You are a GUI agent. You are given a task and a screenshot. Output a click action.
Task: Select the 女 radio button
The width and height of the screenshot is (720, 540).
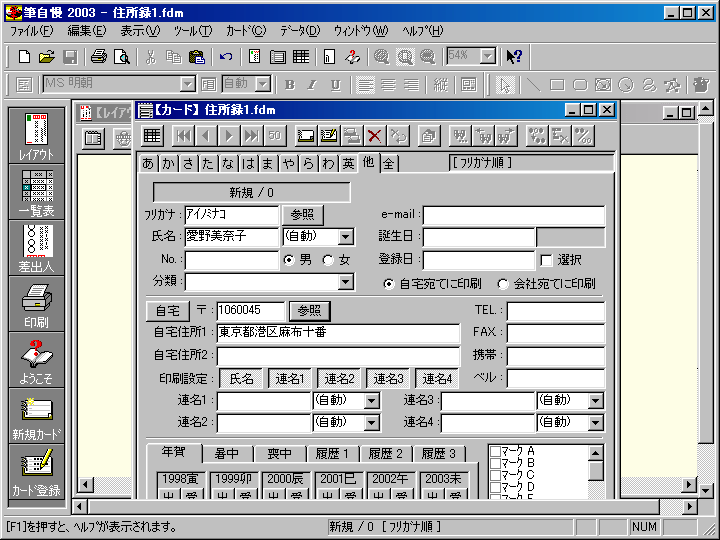(x=328, y=260)
